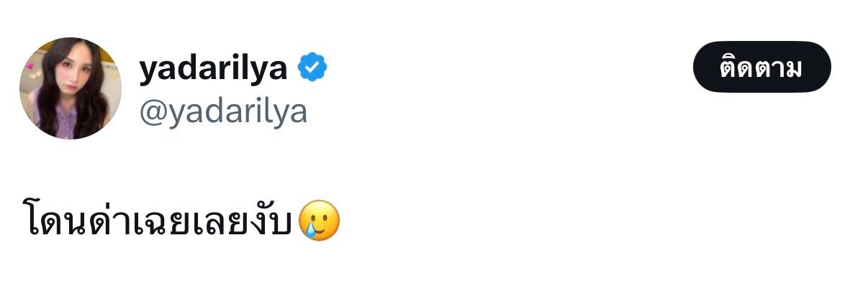The height and width of the screenshot is (299, 868).
Task: Select the tweet text โดนด่าเฉยเลยงับ
Action: (x=159, y=221)
